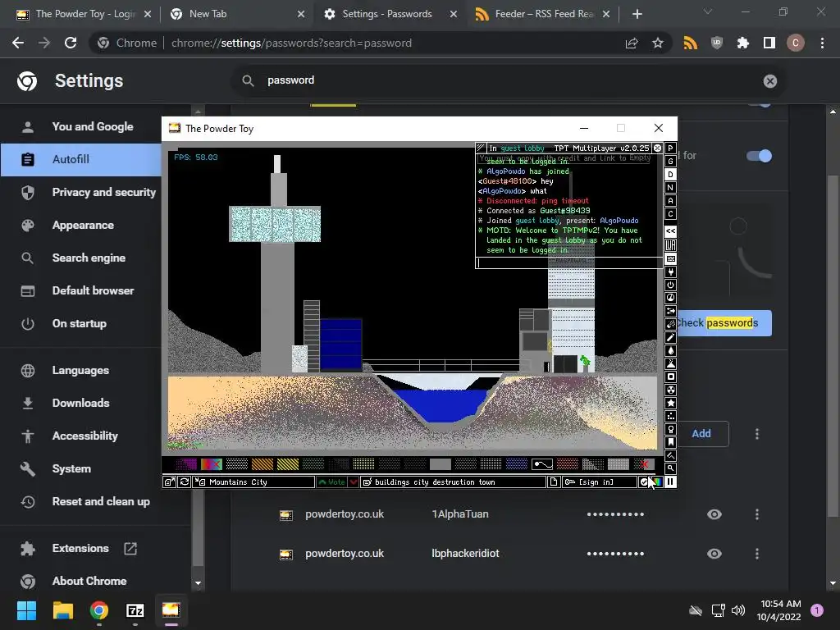Screen dimensions: 840x630
Task: Switch to Feeder RSS Feed Reader tab
Action: tap(542, 14)
